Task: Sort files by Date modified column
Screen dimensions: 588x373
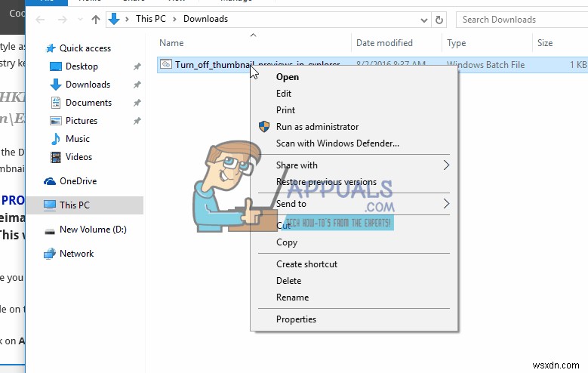Action: (x=384, y=43)
